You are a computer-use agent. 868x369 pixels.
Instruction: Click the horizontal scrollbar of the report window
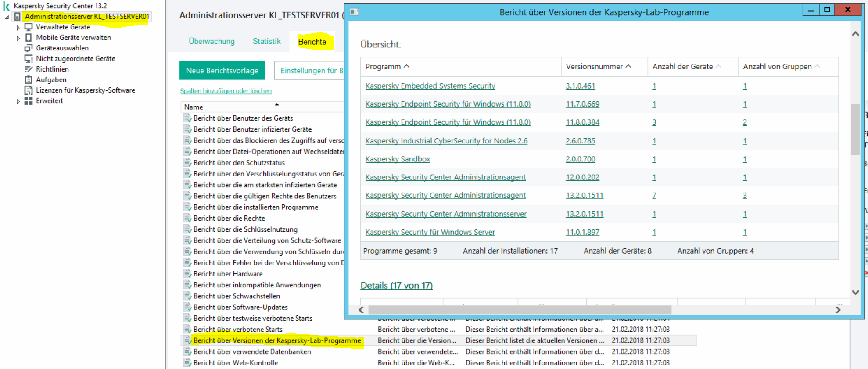point(520,310)
